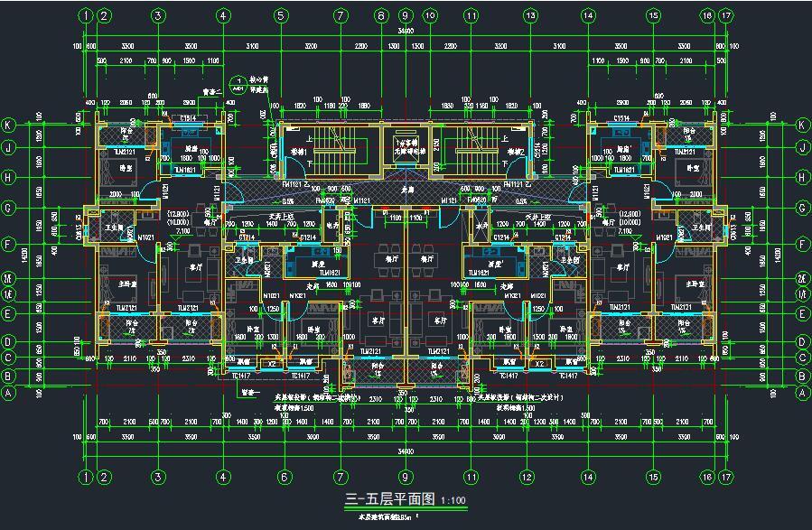Select the 走廊 corridor label in the center
Viewport: 812px width, 530px height.
[407, 191]
